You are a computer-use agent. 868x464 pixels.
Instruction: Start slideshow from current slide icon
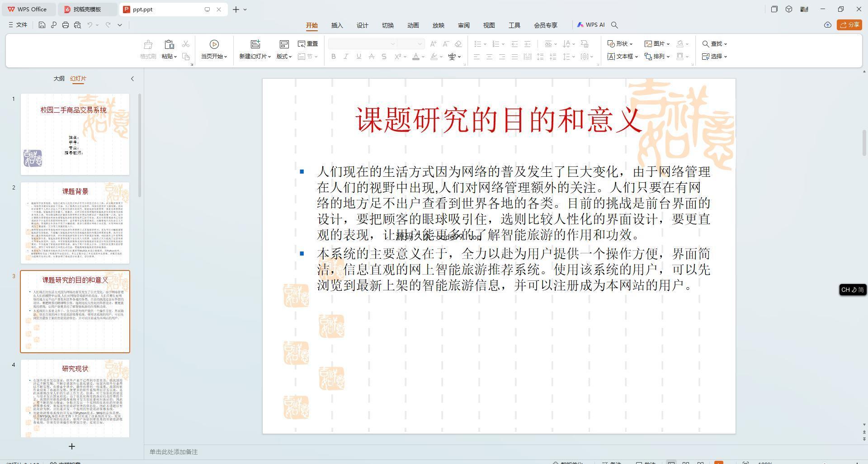tap(214, 44)
